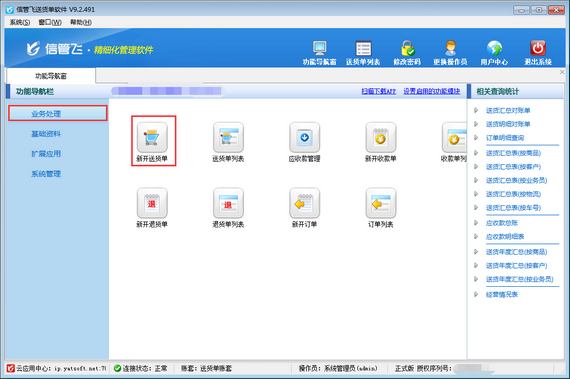Image resolution: width=570 pixels, height=379 pixels.
Task: Expand the 送货汇总对账单 arrow
Action: click(476, 110)
